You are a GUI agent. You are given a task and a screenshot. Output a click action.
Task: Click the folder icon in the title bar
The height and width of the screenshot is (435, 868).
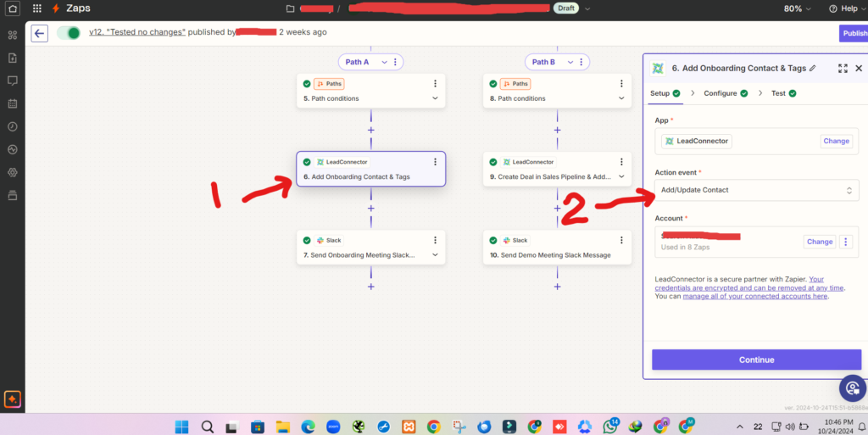click(x=290, y=8)
